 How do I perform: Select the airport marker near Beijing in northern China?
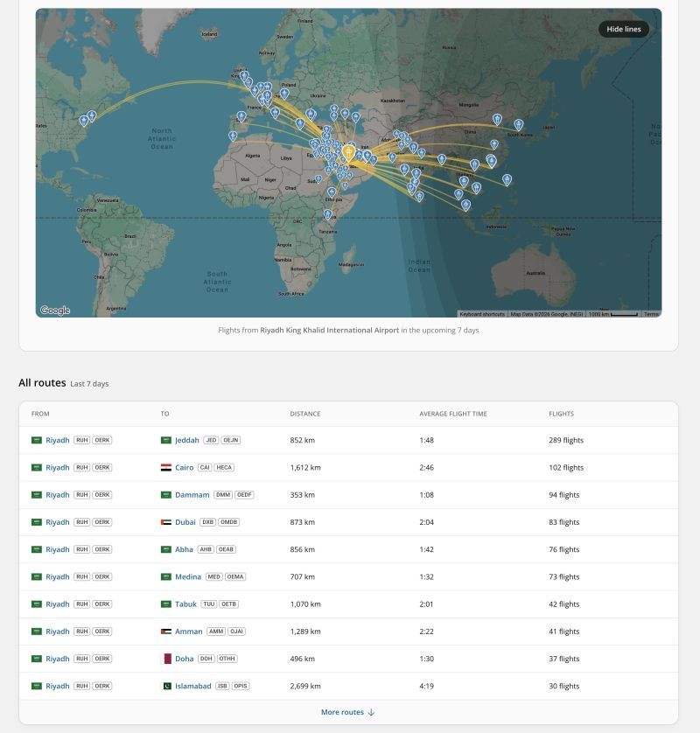pyautogui.click(x=497, y=119)
